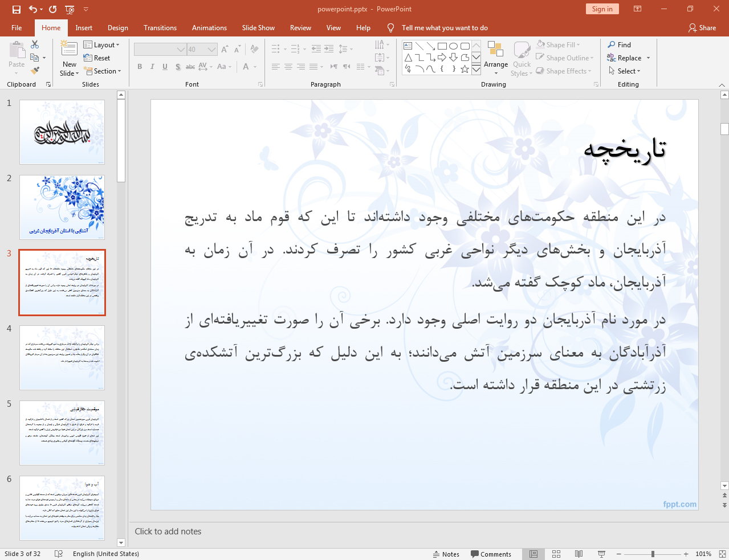729x560 pixels.
Task: Click the Find magnifier in Editing
Action: pos(612,45)
